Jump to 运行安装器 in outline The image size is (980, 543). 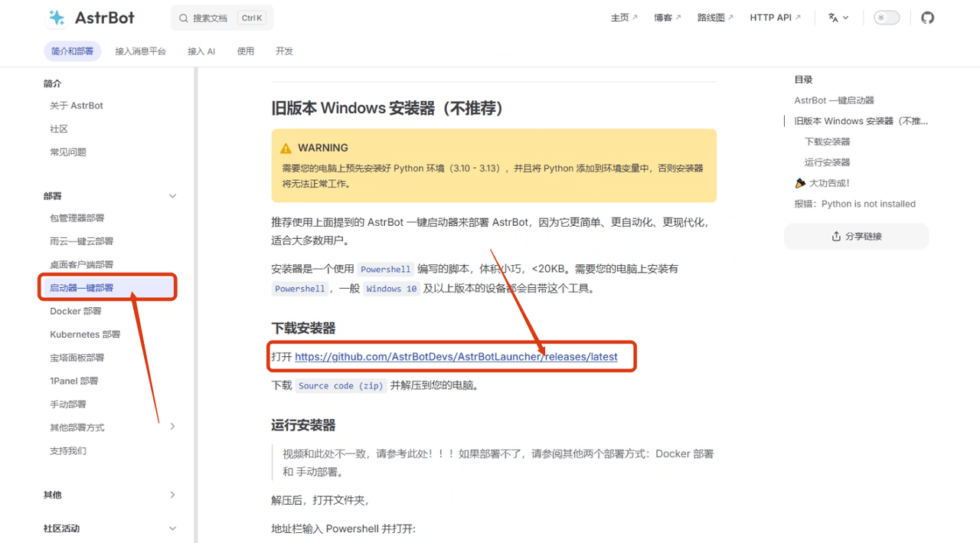[828, 162]
